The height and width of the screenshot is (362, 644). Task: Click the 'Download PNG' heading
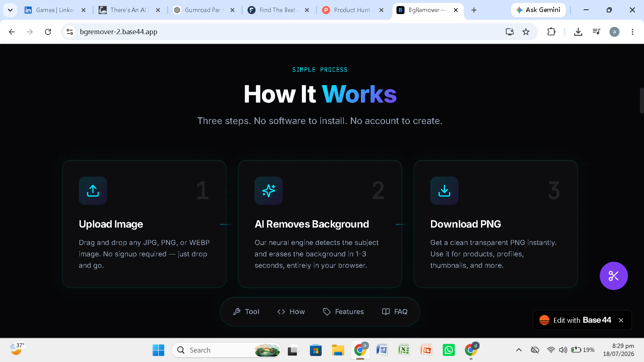coord(466,224)
